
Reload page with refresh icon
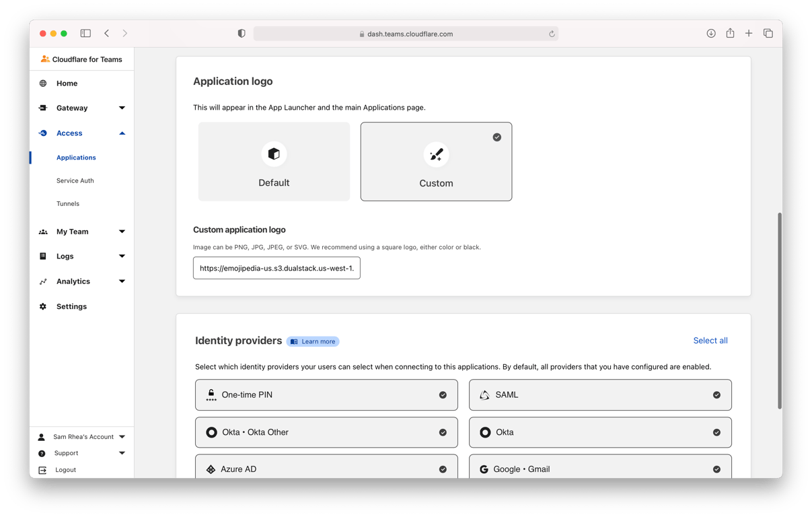click(552, 34)
